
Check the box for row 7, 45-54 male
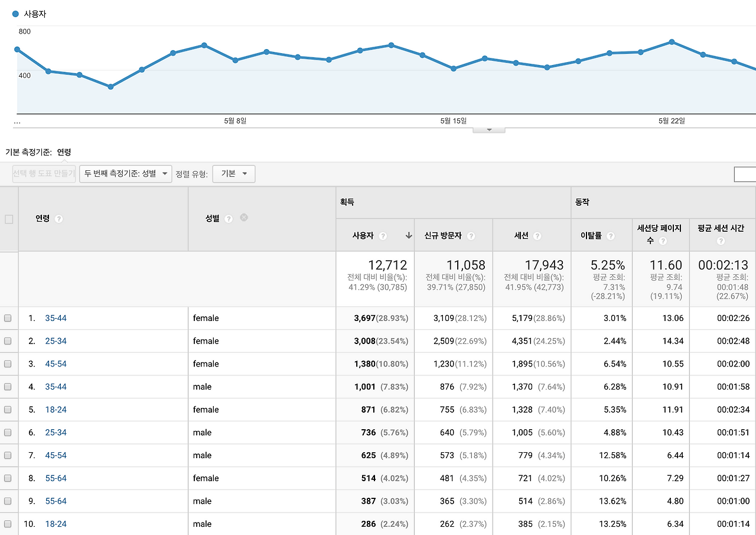(8, 455)
